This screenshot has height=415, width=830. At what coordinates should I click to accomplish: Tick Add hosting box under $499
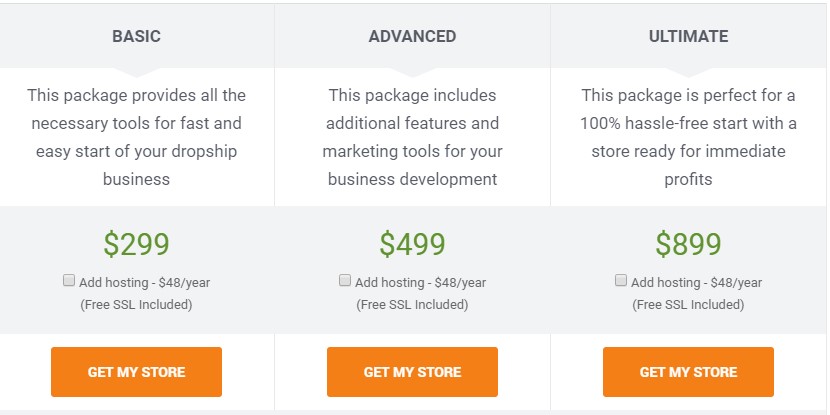tap(345, 281)
